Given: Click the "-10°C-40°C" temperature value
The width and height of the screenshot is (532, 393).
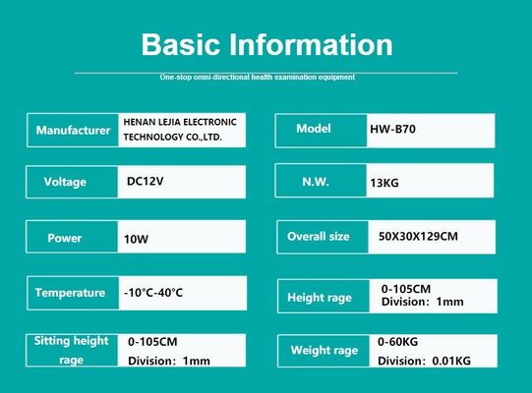Looking at the screenshot, I should 153,292.
